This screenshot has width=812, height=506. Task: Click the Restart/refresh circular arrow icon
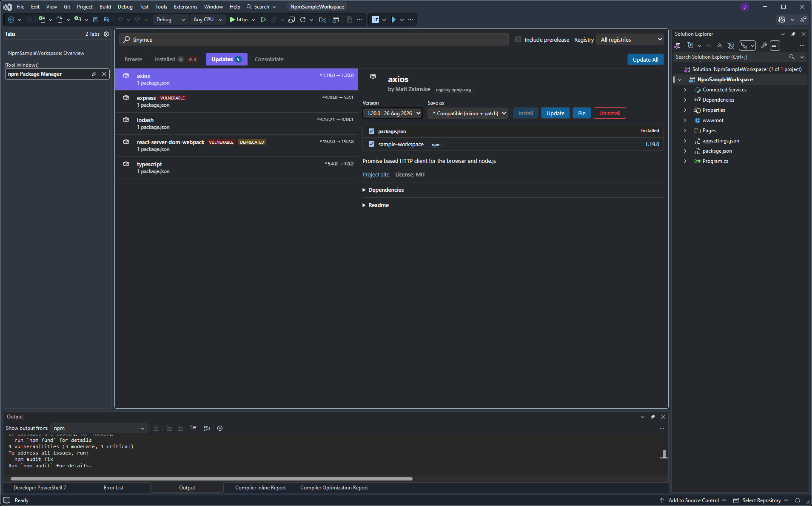(x=303, y=20)
